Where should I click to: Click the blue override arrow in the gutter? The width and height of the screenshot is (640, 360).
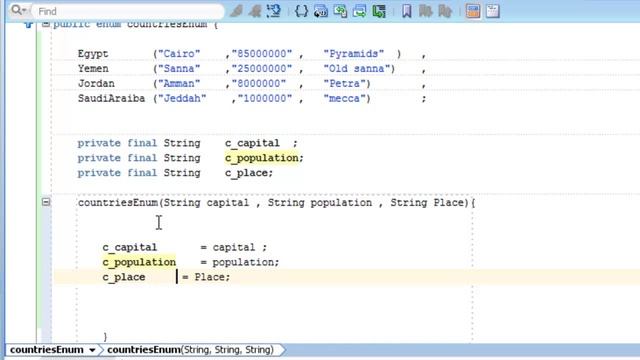(x=28, y=24)
